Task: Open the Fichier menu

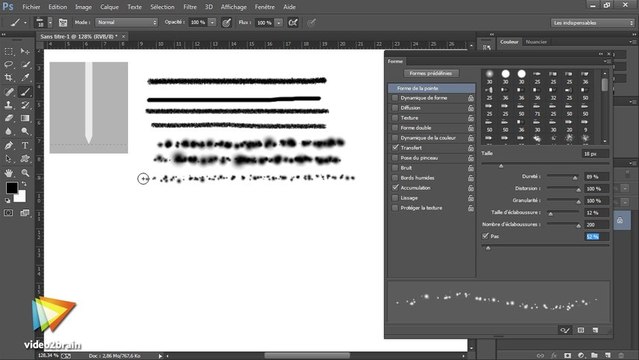Action: [x=31, y=7]
